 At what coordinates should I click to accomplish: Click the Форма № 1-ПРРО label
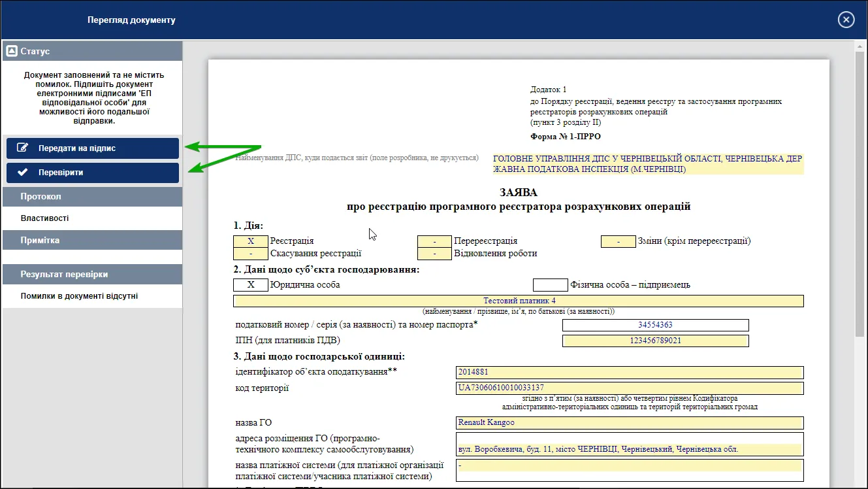pos(566,137)
